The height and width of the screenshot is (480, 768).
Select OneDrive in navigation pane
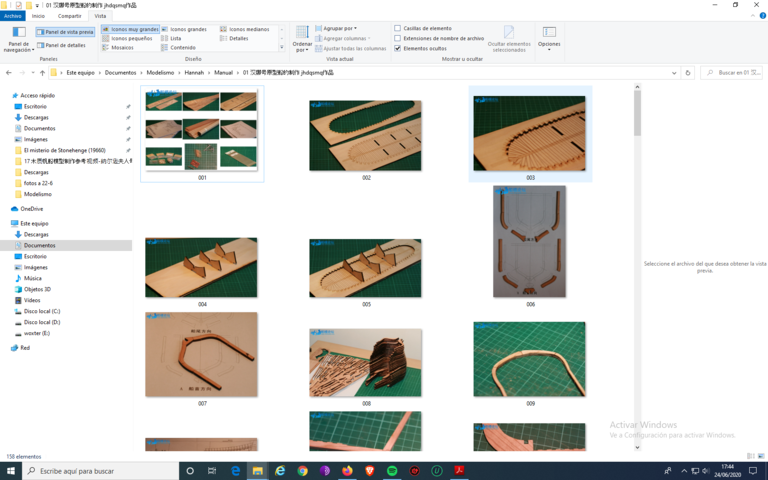coord(31,209)
